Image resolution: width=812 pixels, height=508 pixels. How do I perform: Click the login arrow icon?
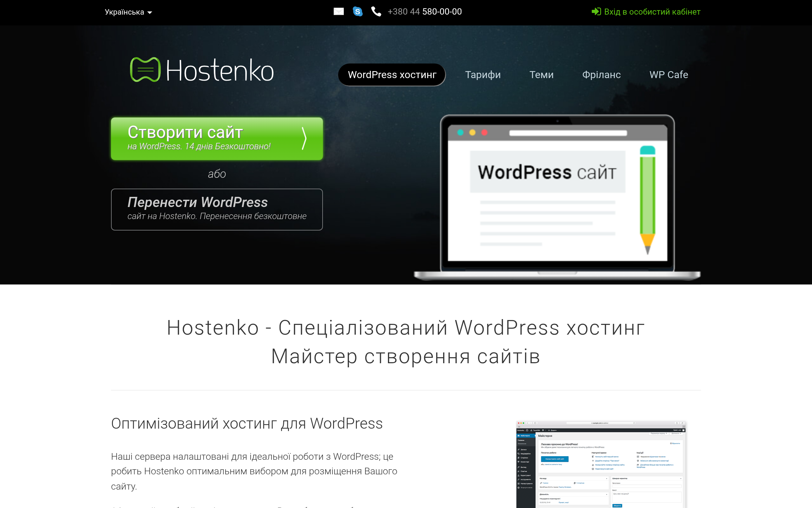[596, 12]
